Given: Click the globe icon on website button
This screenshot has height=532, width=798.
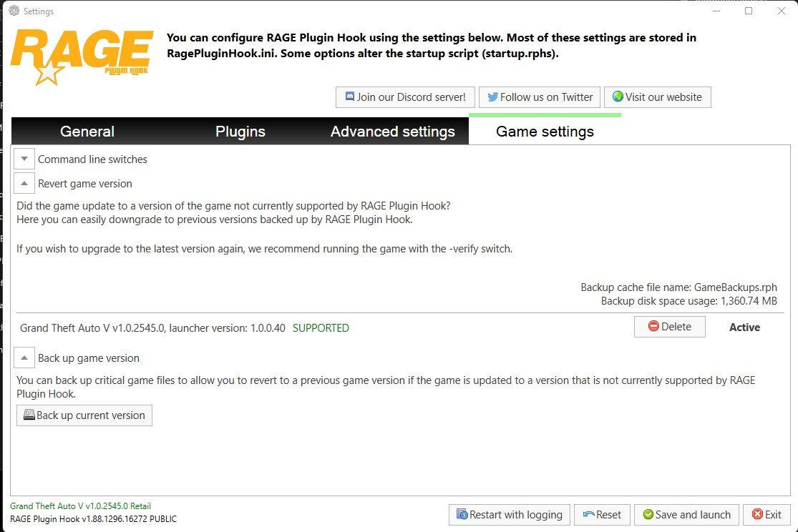Looking at the screenshot, I should (x=618, y=96).
